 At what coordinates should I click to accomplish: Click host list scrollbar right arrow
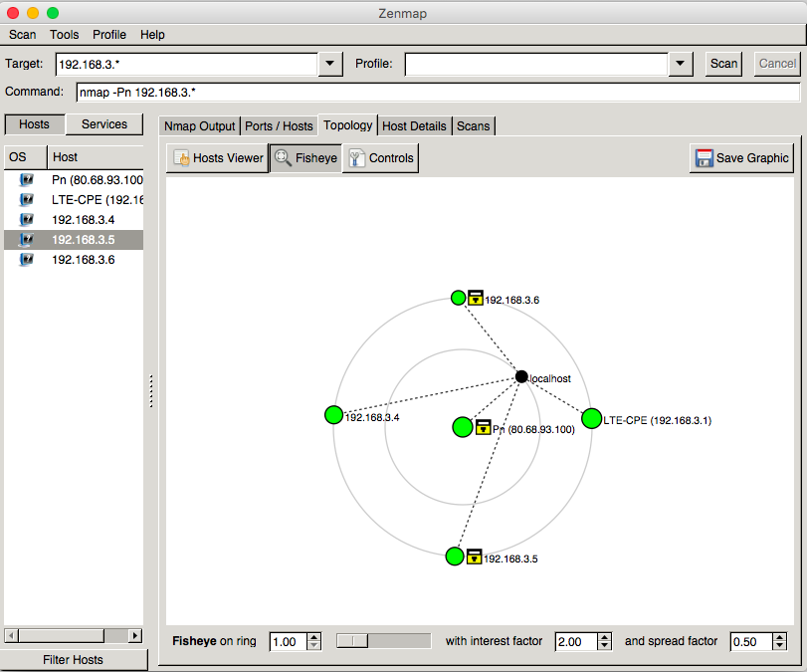coord(135,635)
